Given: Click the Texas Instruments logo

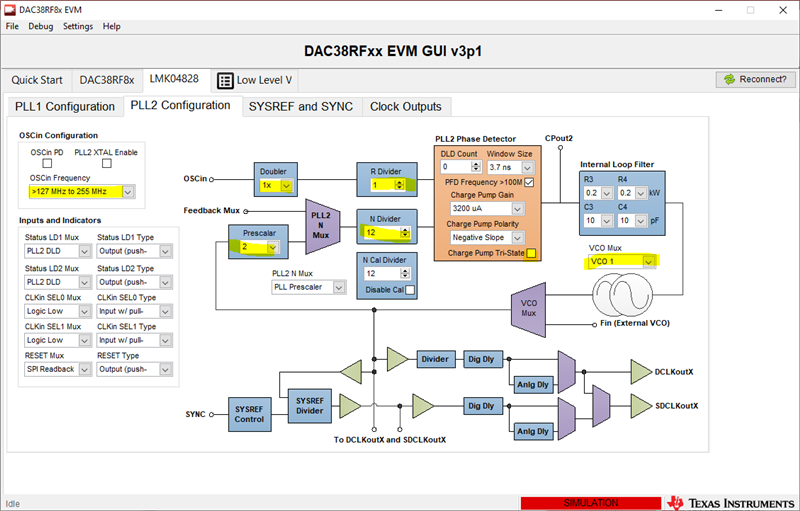Looking at the screenshot, I should pos(731,503).
